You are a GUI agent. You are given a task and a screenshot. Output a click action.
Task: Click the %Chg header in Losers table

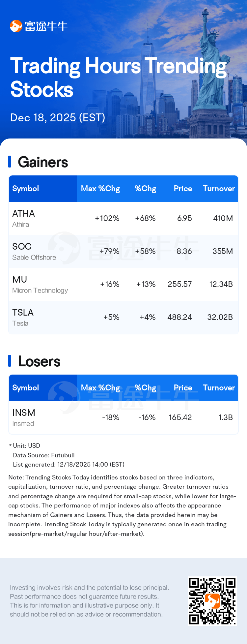click(145, 388)
